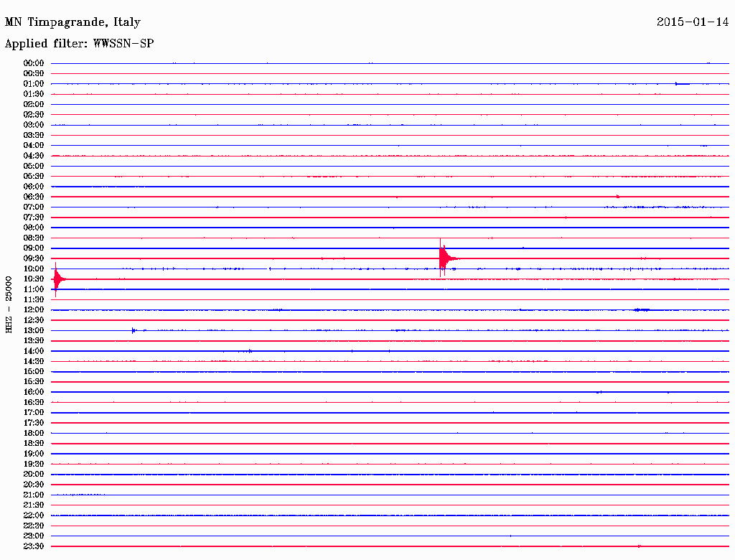Click the 15:00 time label
The image size is (735, 560).
click(34, 371)
